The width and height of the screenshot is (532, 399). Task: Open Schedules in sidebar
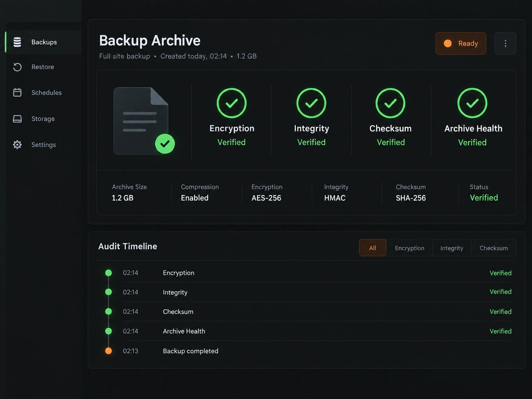tap(46, 93)
